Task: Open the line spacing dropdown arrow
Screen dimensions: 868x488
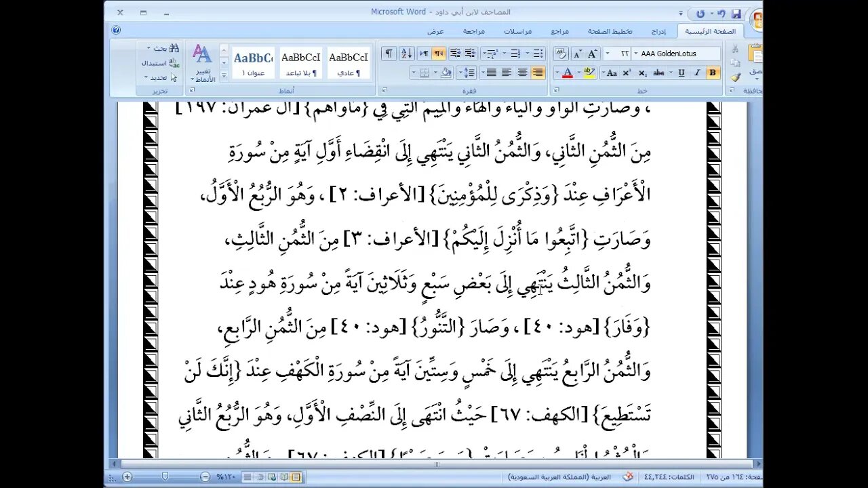Action: [460, 73]
